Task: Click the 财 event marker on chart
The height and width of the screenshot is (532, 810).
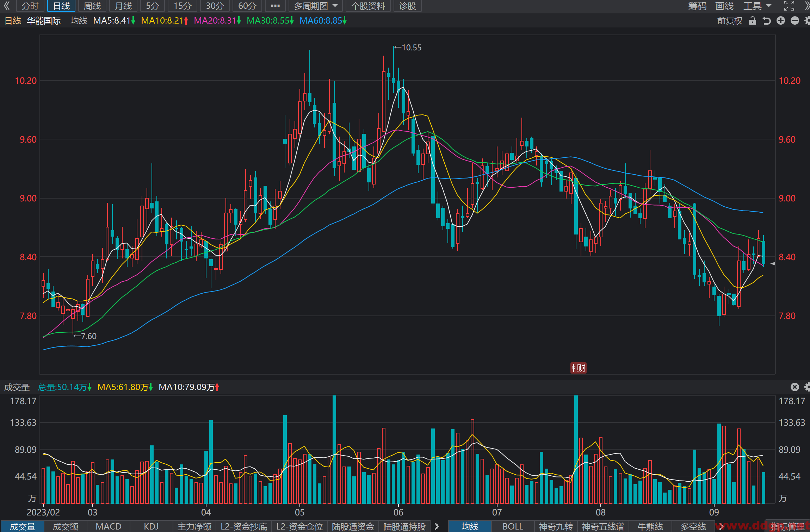Action: pyautogui.click(x=578, y=368)
